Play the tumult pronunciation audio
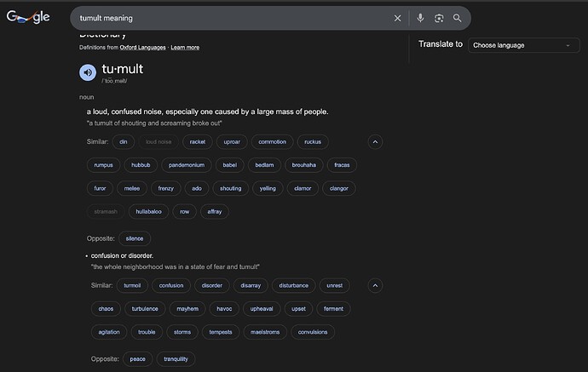 pos(88,72)
